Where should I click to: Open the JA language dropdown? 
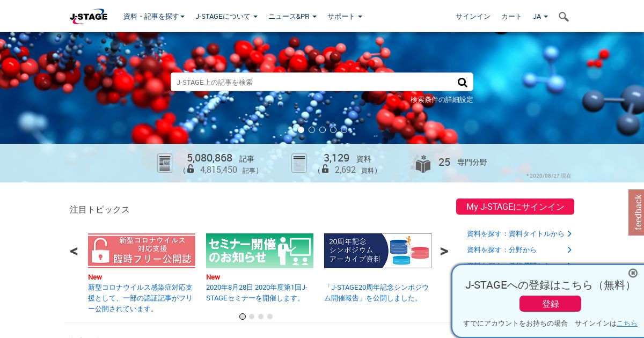(540, 17)
